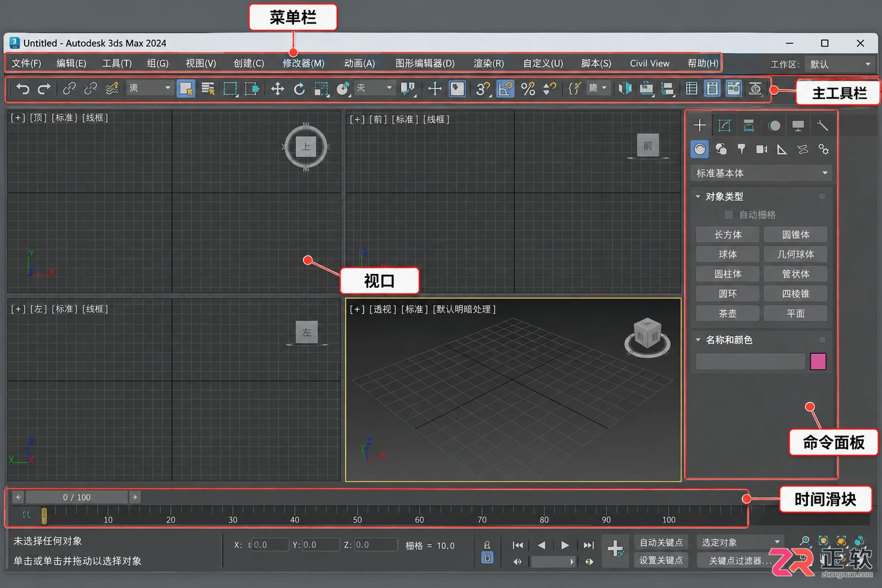
Task: Pick the Select and Move tool
Action: [277, 89]
